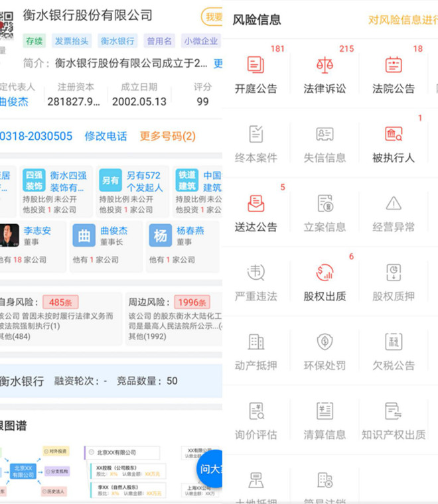Viewport: 438px width, 504px height.
Task: Expand the company 简介 with 更多 link
Action: coord(218,63)
